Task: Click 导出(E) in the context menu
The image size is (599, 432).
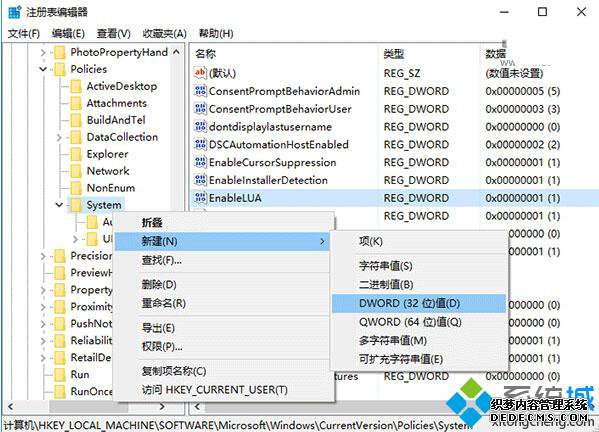Action: tap(222, 328)
